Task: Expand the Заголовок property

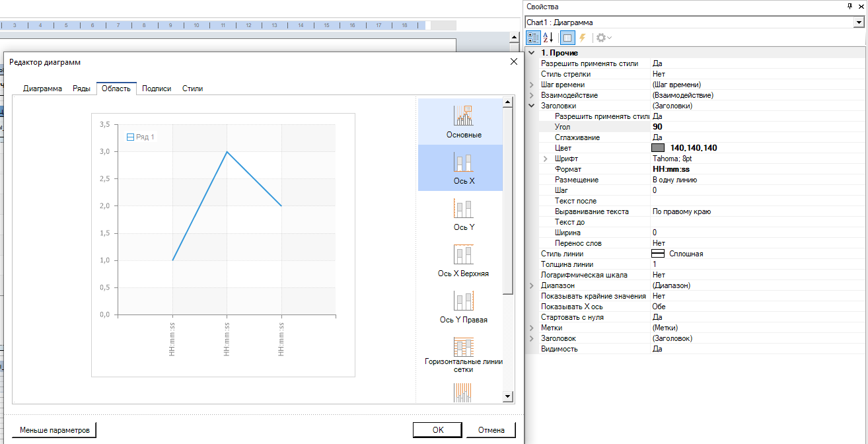Action: 532,338
